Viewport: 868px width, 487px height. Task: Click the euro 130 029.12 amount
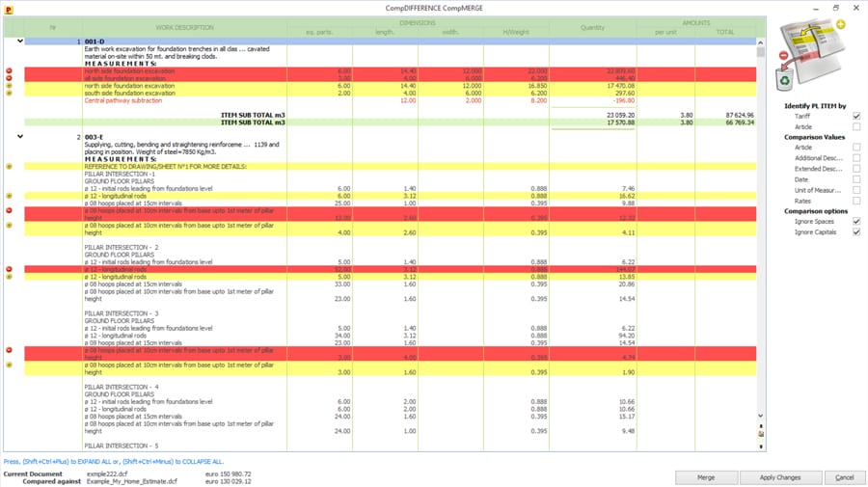[228, 481]
